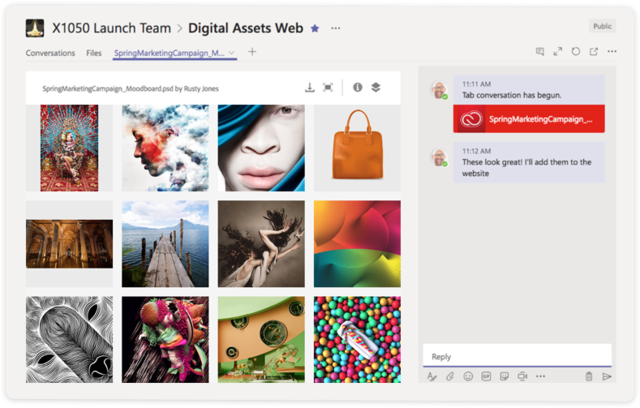Show file info via the info icon

point(358,87)
